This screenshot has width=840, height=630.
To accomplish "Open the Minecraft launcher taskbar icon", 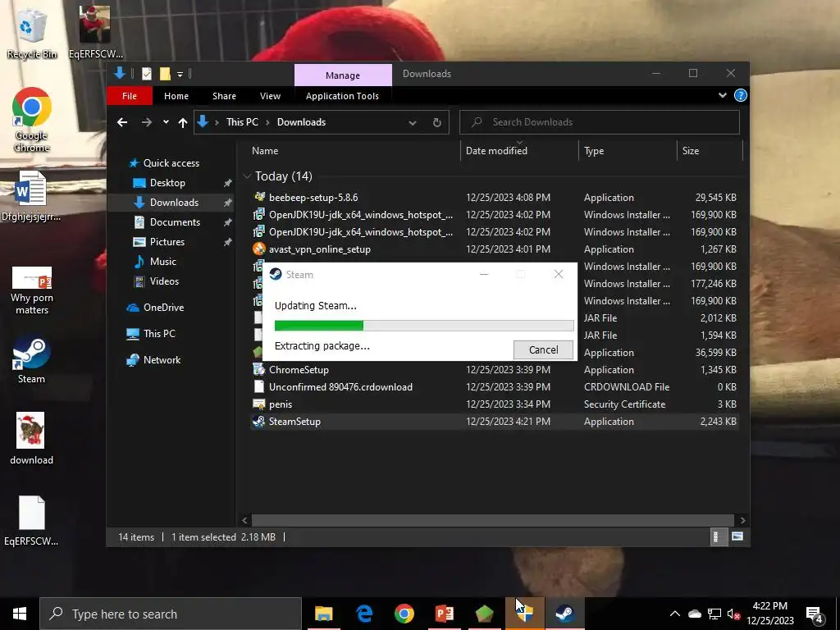I will coord(484,614).
